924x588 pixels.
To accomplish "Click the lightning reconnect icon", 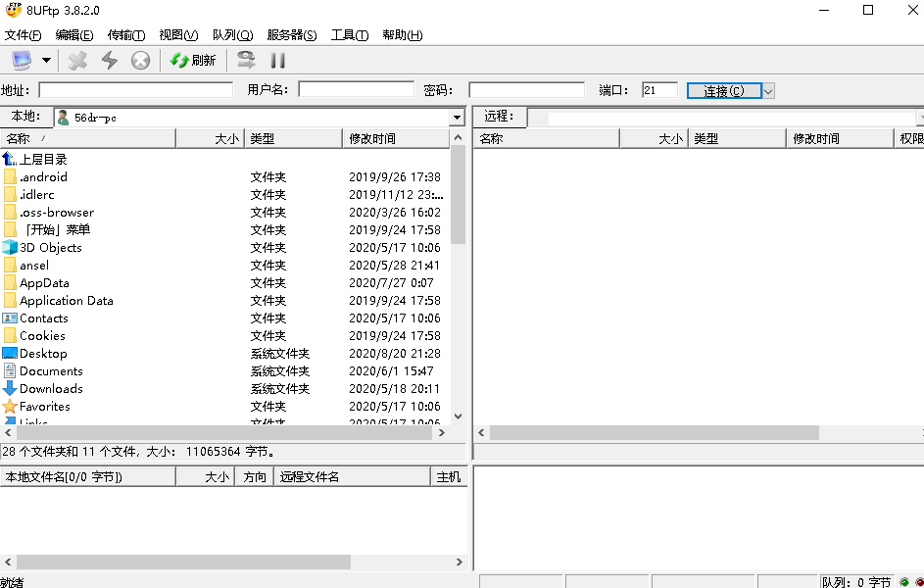I will pyautogui.click(x=110, y=60).
